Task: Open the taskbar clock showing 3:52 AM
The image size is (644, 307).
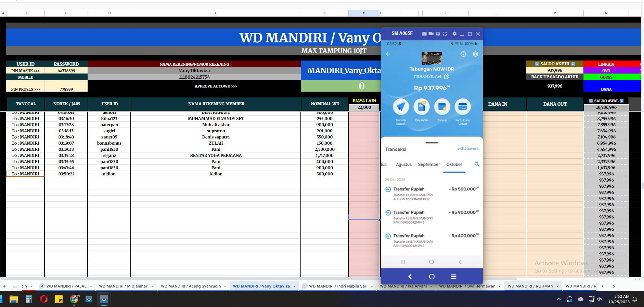Action: [x=619, y=299]
